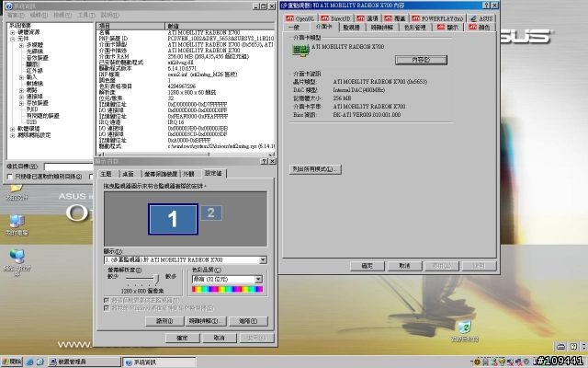
Task: Open the 主題 (Themes) tab in Display Properties
Action: click(x=107, y=174)
